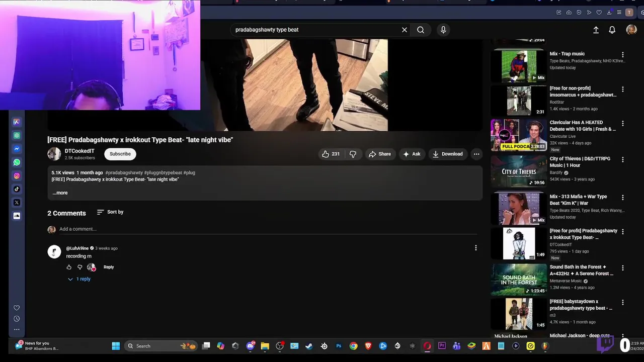Open Sort by comments dropdown
Image resolution: width=644 pixels, height=362 pixels.
(110, 212)
